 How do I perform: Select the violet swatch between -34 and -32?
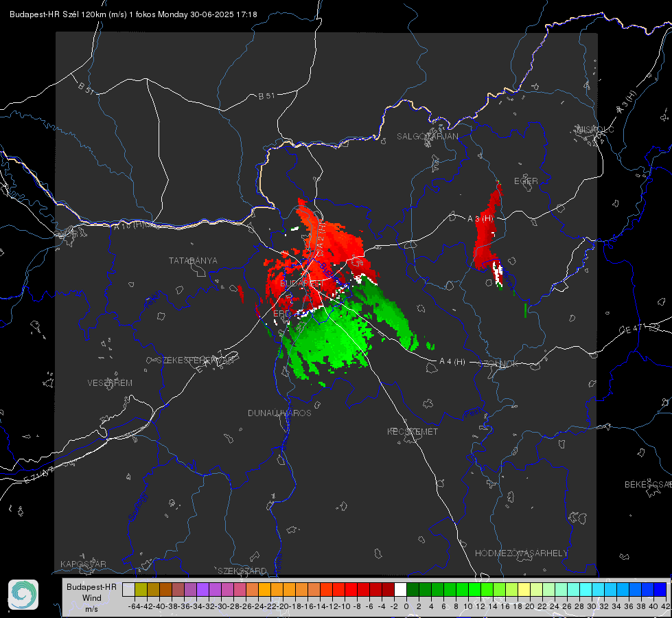(x=202, y=589)
